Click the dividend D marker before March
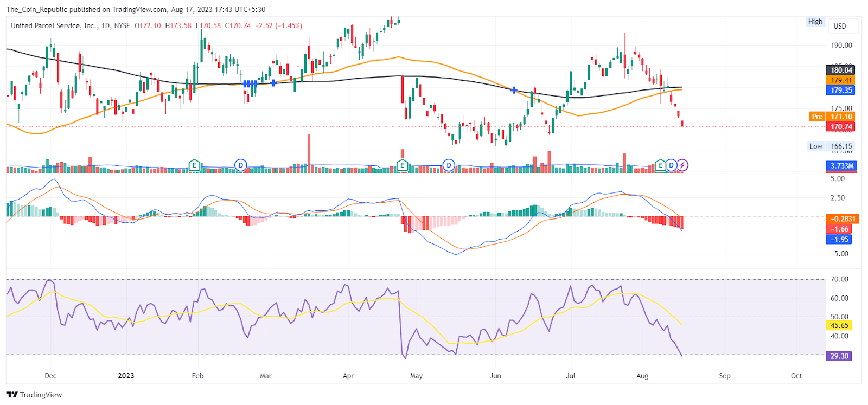Viewport: 868px width, 405px height. (240, 165)
